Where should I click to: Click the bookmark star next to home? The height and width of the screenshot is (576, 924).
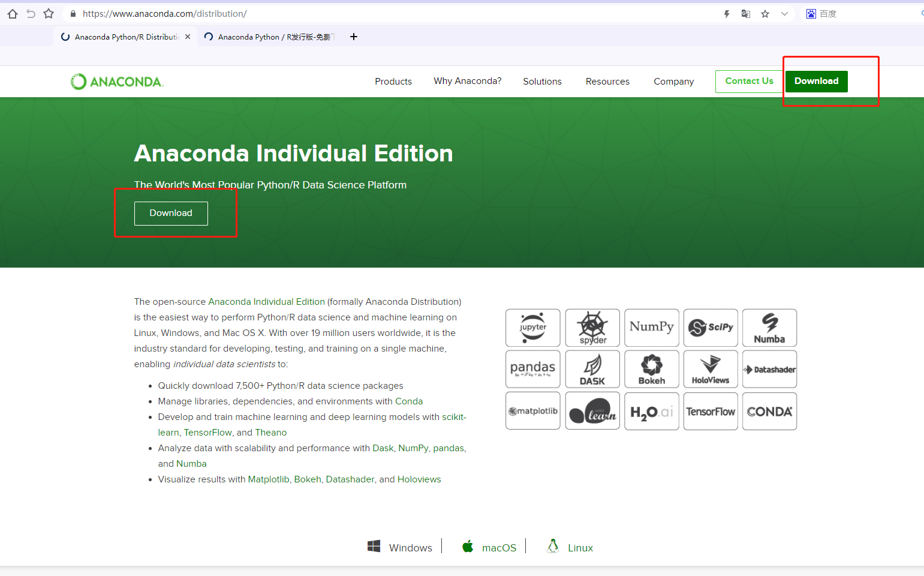[x=49, y=13]
